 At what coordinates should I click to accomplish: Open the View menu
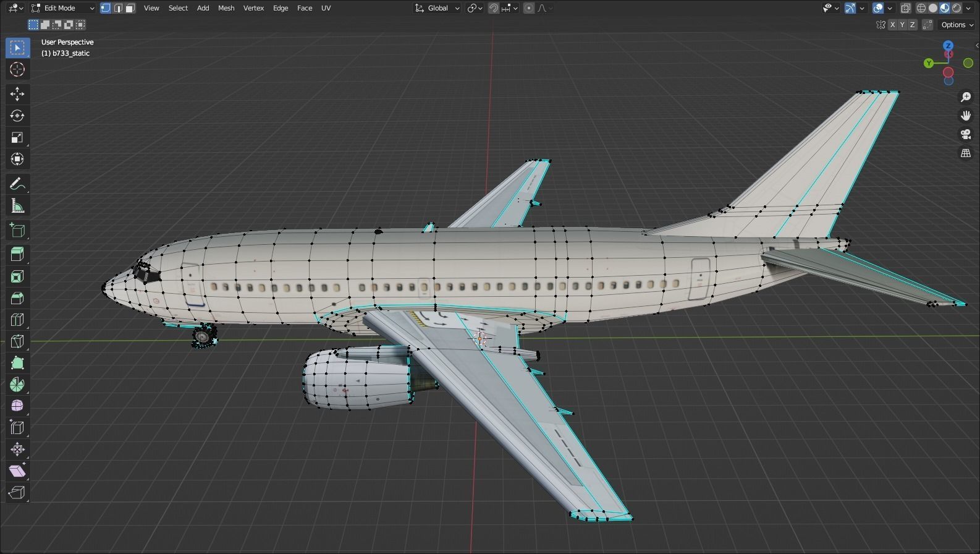tap(151, 8)
